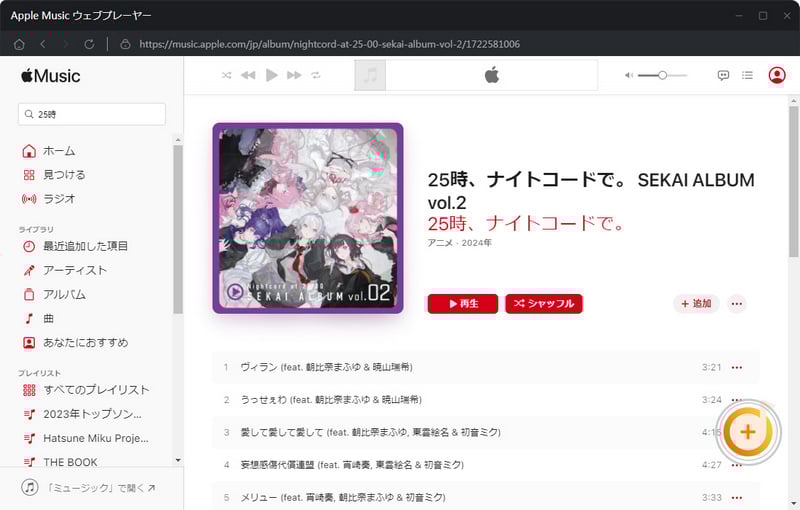Click the + 追加 button
Viewport: 800px width, 510px height.
(x=696, y=304)
